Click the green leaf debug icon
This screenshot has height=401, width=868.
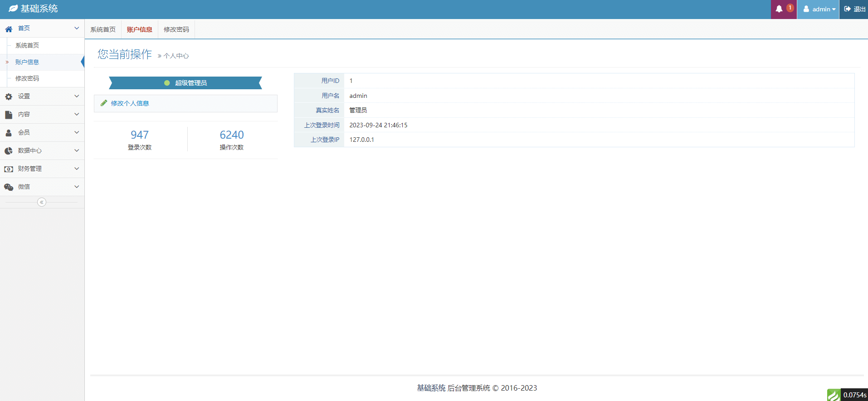(833, 395)
